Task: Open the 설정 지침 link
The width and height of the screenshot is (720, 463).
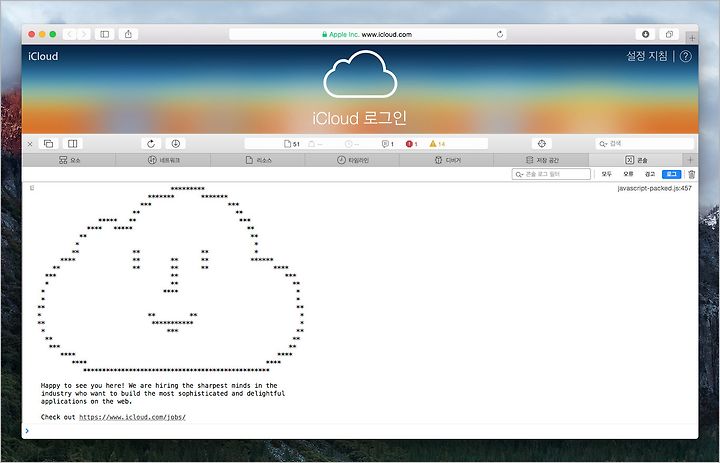Action: tap(647, 56)
